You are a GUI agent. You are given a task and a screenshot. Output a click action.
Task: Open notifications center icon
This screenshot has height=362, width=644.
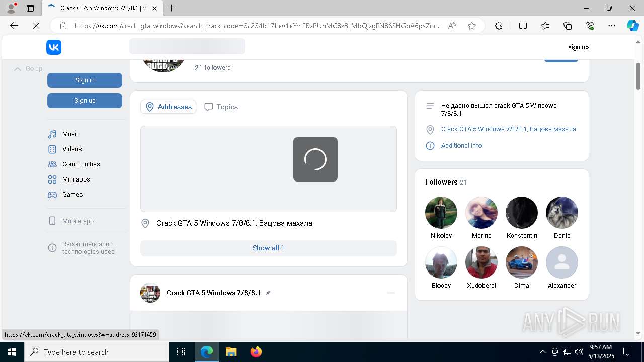[627, 352]
